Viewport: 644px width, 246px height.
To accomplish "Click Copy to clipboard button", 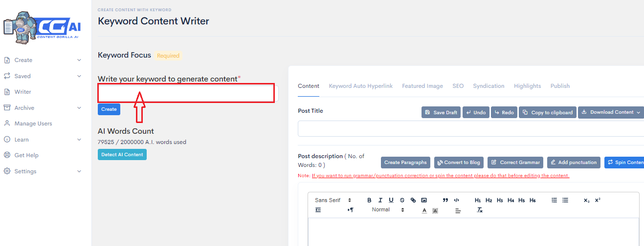I will (548, 112).
